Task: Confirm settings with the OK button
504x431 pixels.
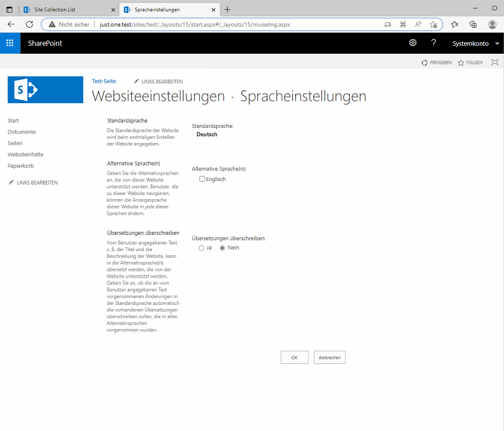Action: tap(294, 357)
